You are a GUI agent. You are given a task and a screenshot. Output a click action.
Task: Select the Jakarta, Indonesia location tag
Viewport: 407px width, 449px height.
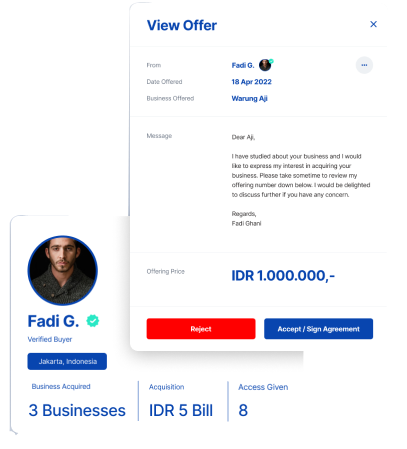(67, 361)
